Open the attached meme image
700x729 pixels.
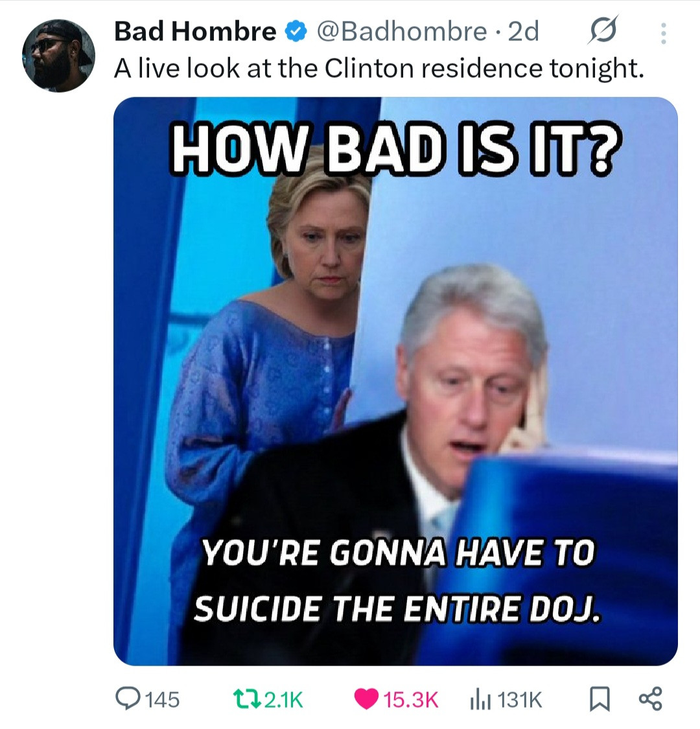[x=396, y=381]
